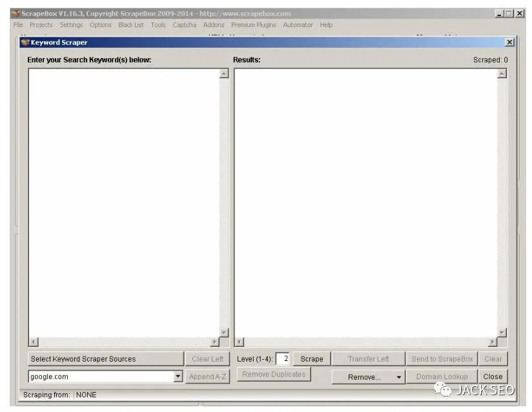Click inside the Results list area
This screenshot has width=532, height=412.
tap(365, 203)
